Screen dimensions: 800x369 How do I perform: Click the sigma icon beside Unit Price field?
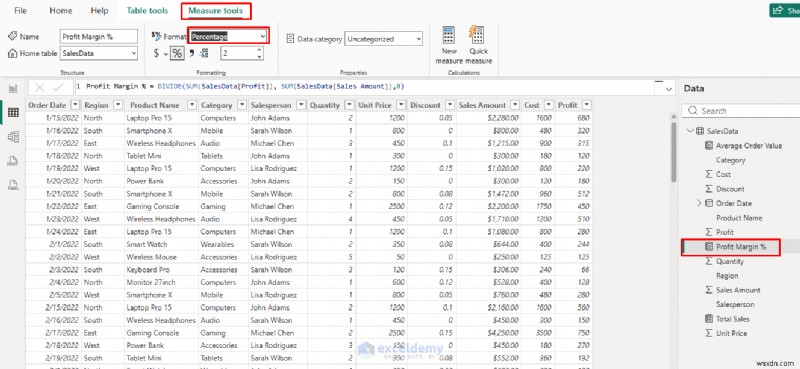709,333
